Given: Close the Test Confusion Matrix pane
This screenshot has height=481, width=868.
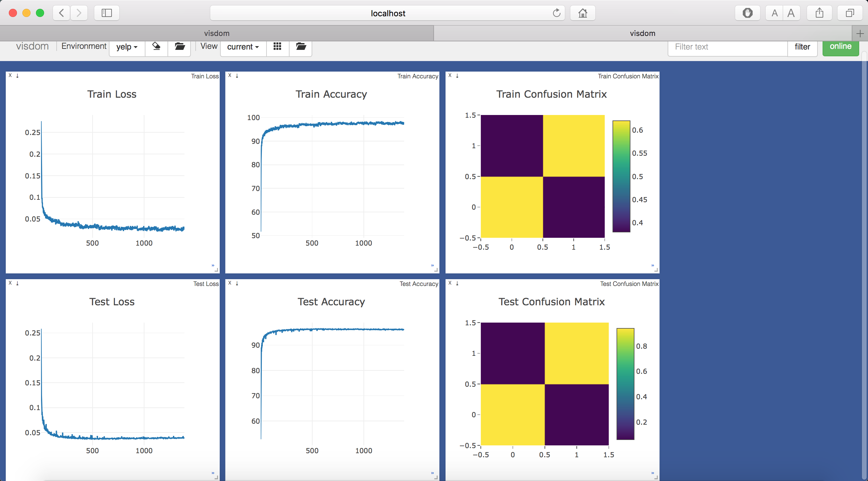Looking at the screenshot, I should [450, 283].
